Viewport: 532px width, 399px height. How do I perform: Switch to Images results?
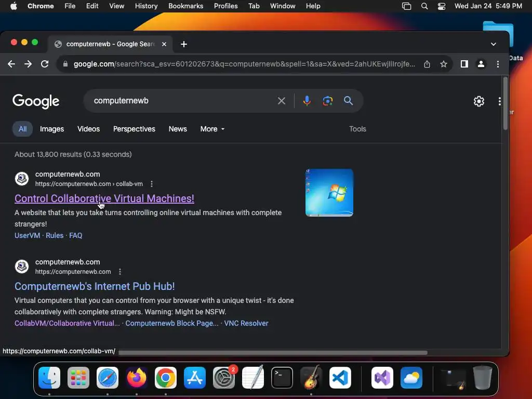pyautogui.click(x=52, y=129)
